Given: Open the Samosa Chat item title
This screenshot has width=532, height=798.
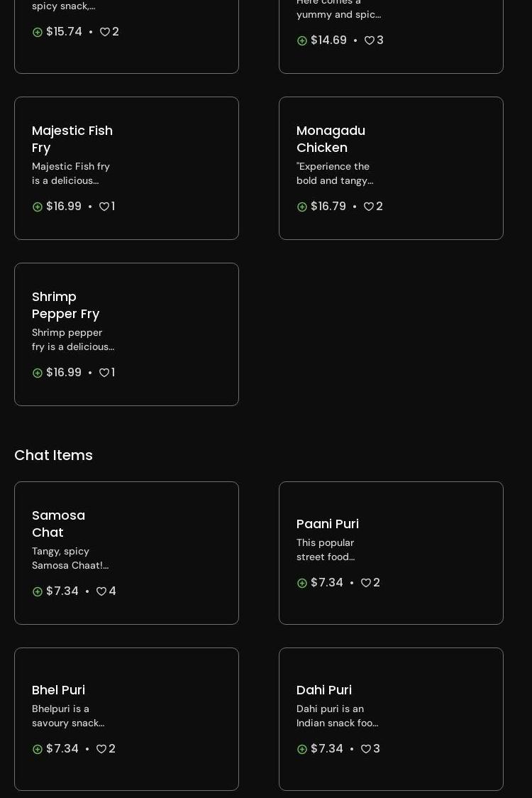Looking at the screenshot, I should click(58, 524).
